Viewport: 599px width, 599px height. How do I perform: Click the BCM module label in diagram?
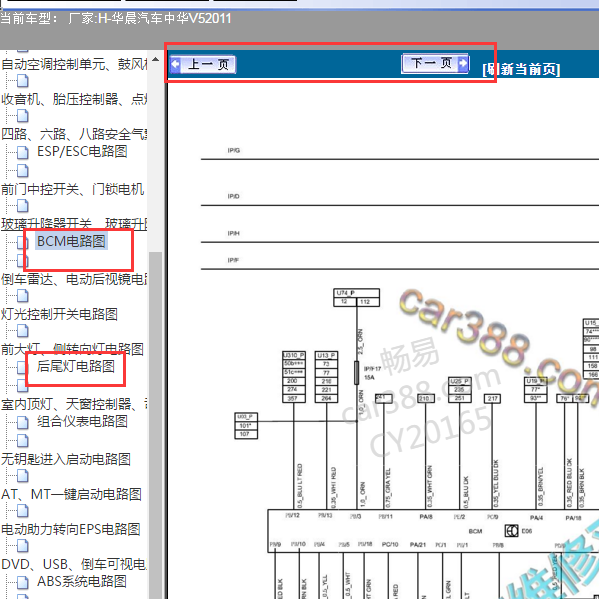475,531
